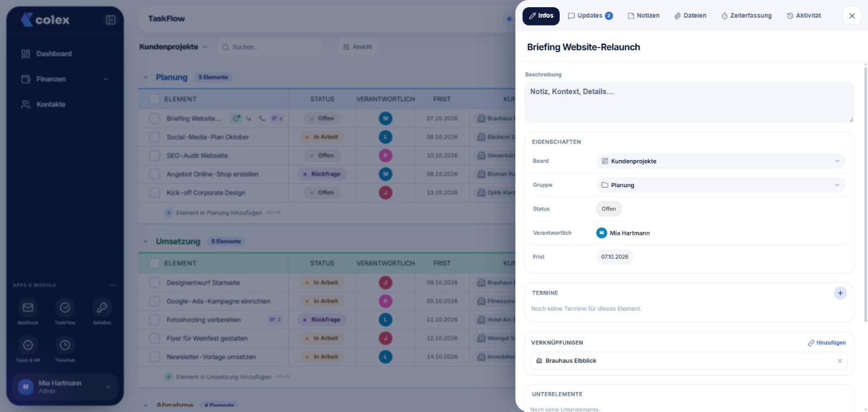Collapse the sidebar with the panel icon
The height and width of the screenshot is (412, 868).
coord(110,20)
